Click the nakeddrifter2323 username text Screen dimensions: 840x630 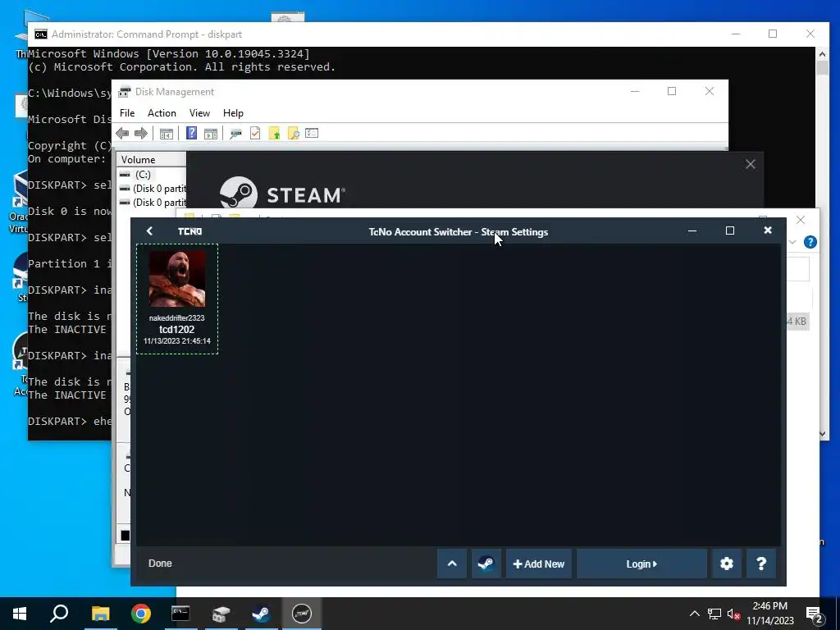(x=177, y=317)
